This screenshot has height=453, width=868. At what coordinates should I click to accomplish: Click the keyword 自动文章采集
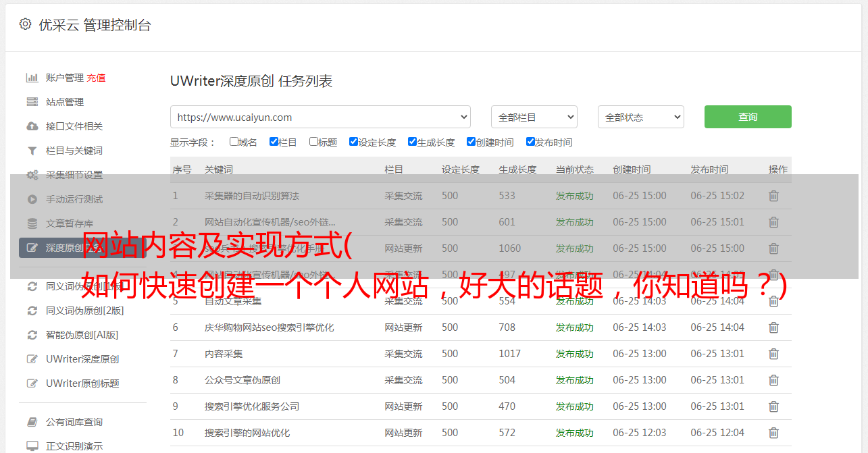tap(233, 301)
